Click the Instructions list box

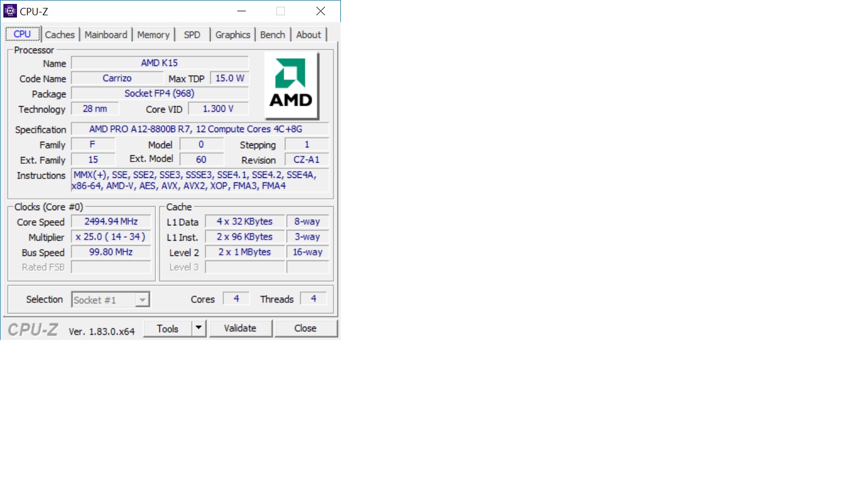(x=199, y=180)
